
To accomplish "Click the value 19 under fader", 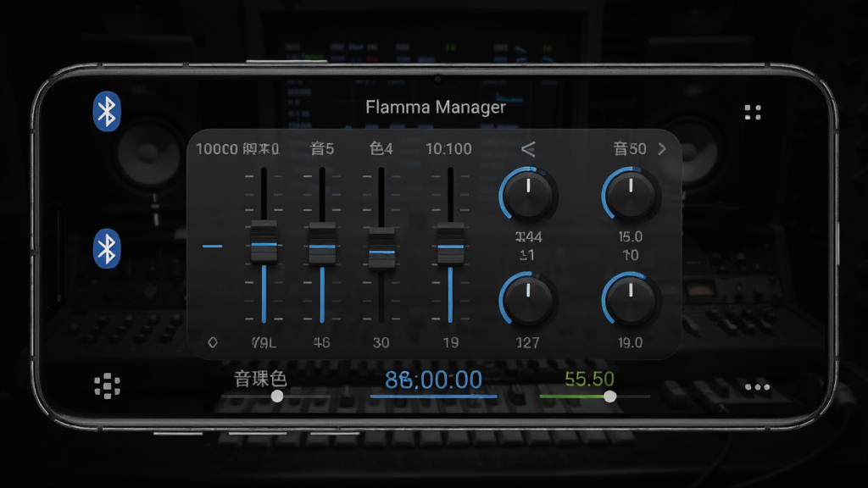I will (451, 342).
